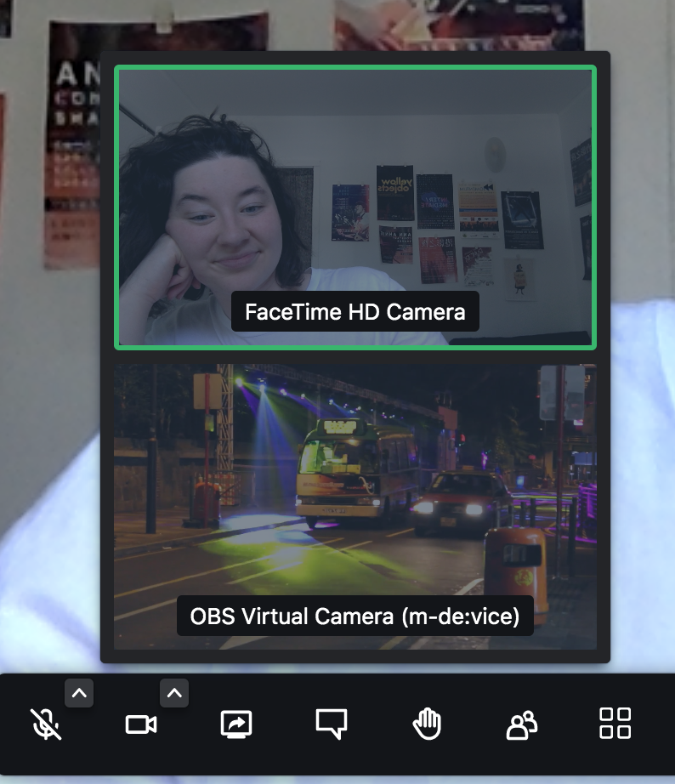
Task: Unmute the microphone in the toolbar
Action: pos(46,724)
